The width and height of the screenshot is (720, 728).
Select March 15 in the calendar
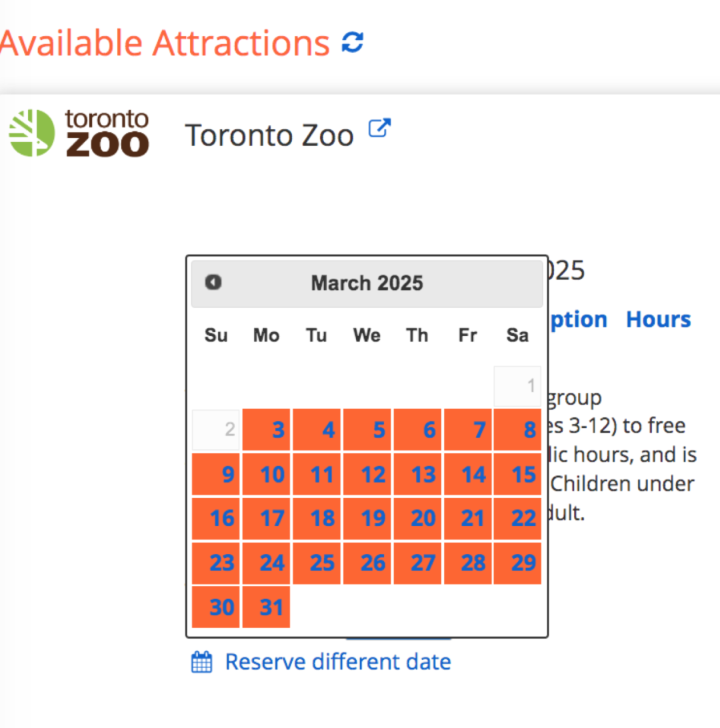pyautogui.click(x=517, y=474)
